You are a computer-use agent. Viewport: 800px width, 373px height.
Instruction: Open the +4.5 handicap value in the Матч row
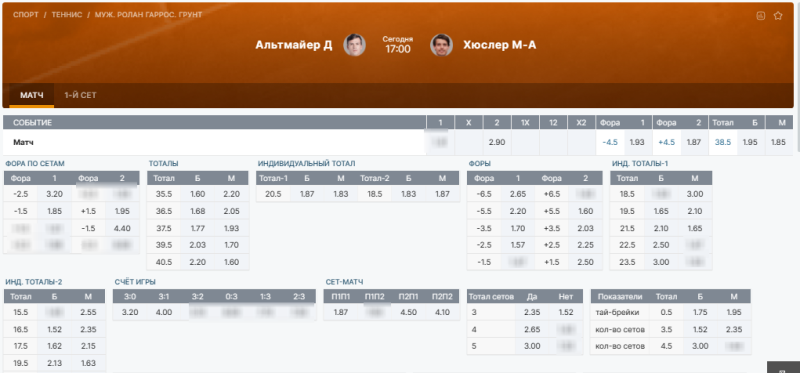point(666,142)
